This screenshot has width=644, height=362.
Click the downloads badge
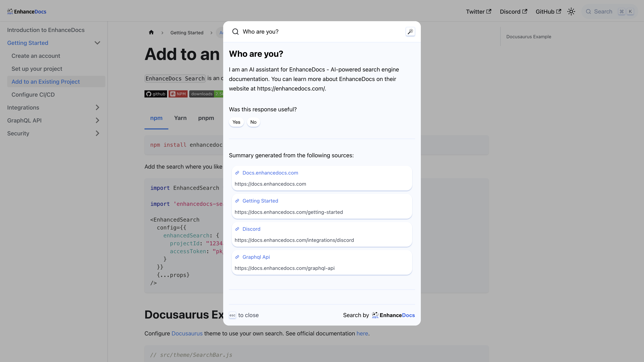tap(206, 94)
